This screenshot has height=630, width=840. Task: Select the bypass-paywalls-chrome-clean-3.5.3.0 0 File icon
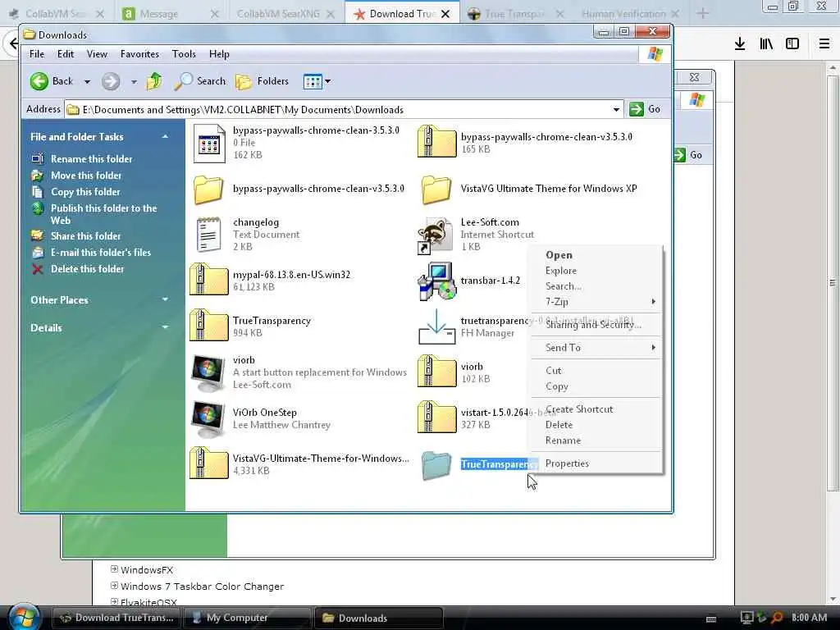209,143
